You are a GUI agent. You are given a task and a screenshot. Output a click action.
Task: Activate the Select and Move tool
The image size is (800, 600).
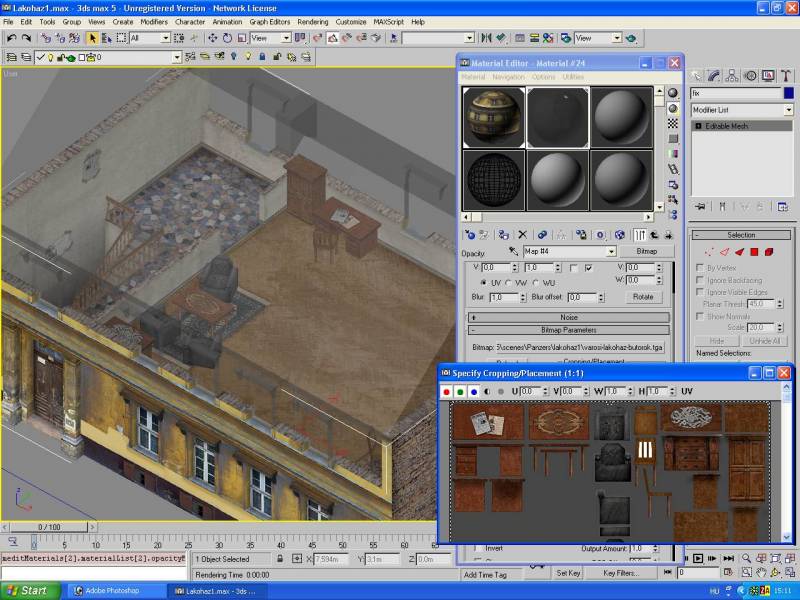pyautogui.click(x=212, y=38)
